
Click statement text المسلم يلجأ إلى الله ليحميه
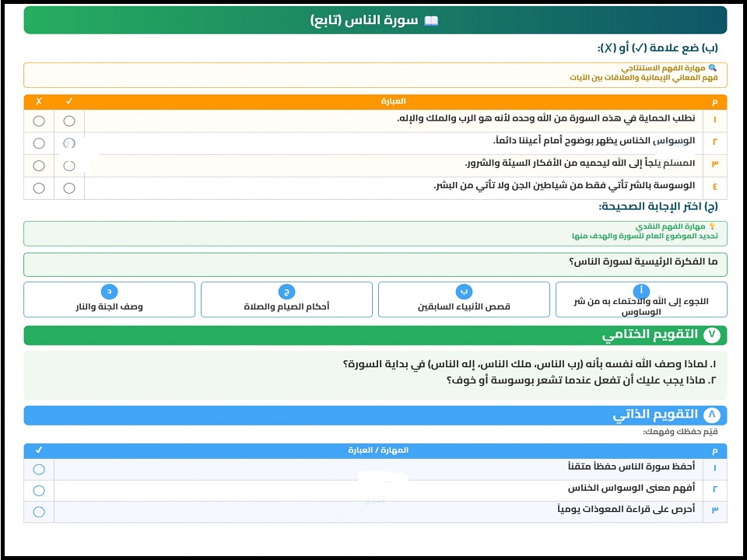click(580, 163)
